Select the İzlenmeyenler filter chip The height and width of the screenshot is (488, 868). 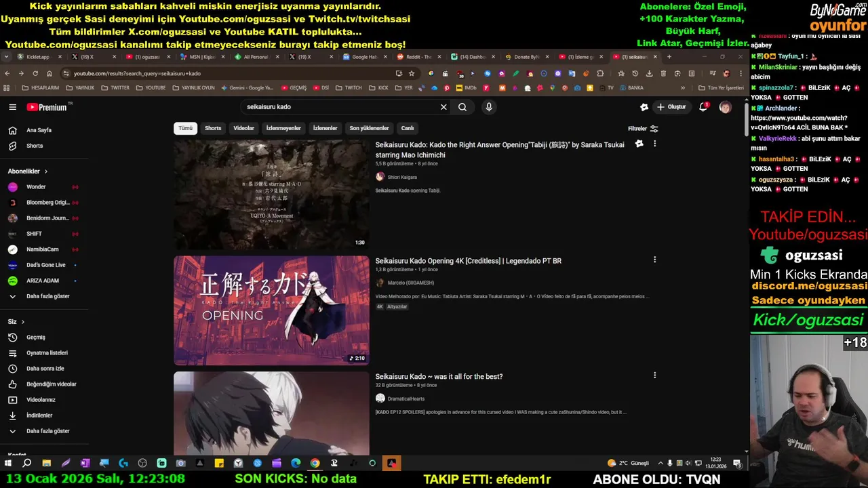point(283,128)
